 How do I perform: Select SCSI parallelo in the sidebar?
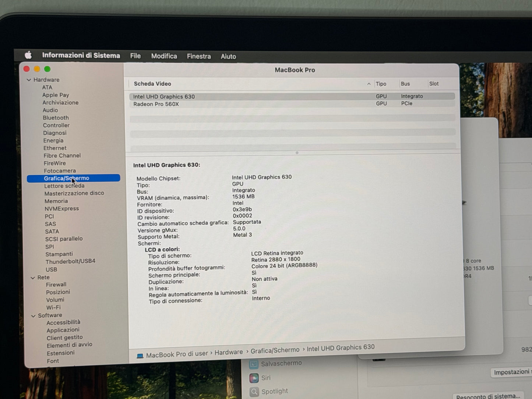64,239
